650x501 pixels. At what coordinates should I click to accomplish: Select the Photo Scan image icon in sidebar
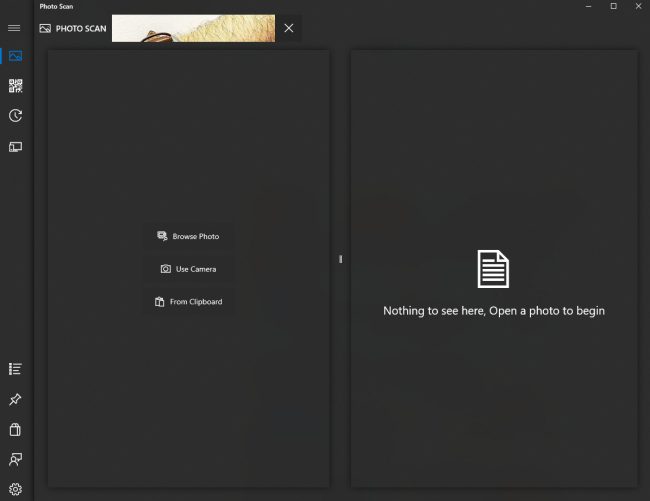[15, 56]
